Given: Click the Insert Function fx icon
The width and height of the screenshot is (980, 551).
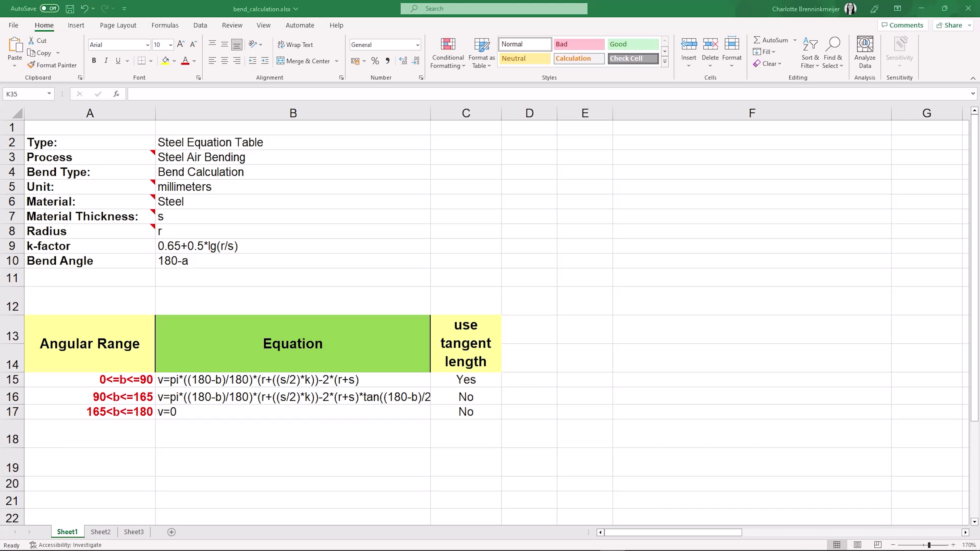Looking at the screenshot, I should coord(116,94).
